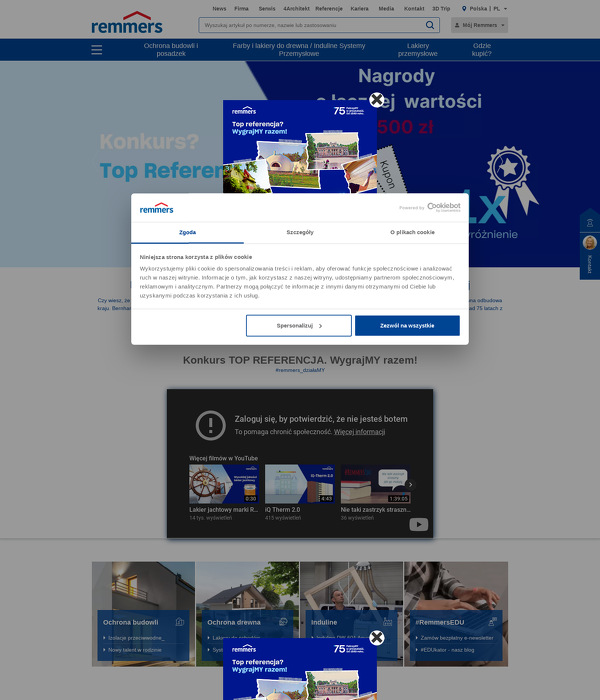Click the Ochrona budowli house icon
The image size is (600, 700).
[x=179, y=621]
